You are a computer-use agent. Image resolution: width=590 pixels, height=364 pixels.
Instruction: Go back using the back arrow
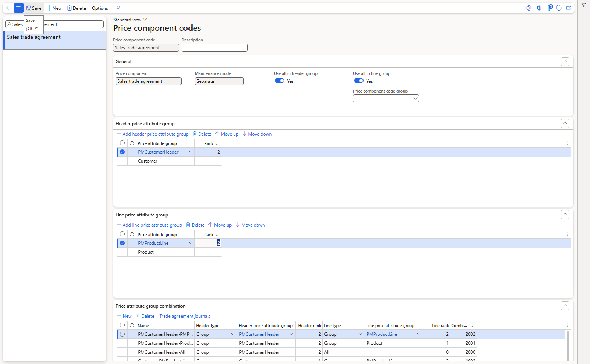pos(9,8)
